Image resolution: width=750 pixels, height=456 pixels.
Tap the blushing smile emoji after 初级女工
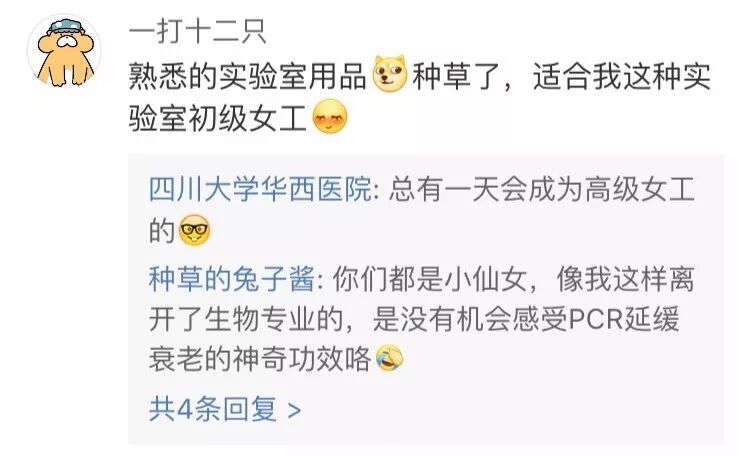pos(330,116)
